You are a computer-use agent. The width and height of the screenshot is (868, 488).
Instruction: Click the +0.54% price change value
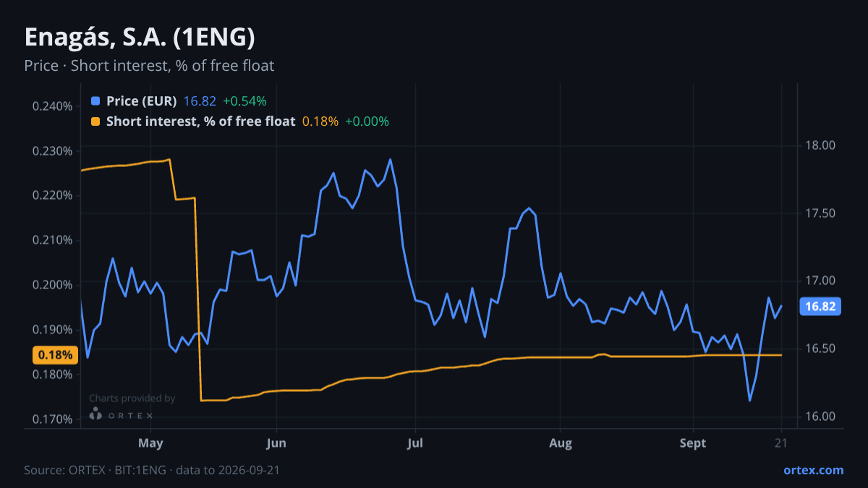[244, 101]
